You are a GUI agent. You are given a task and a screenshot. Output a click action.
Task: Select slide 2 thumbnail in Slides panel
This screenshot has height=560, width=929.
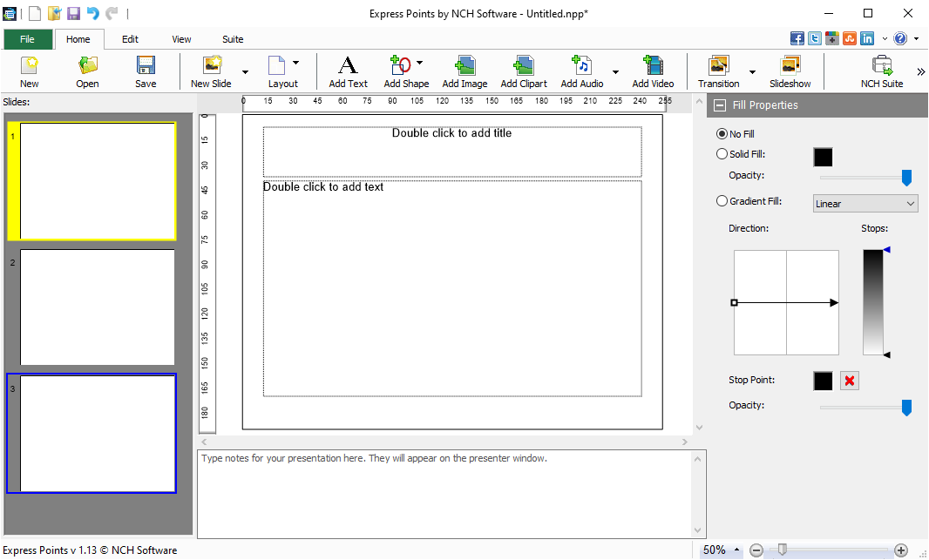click(97, 307)
